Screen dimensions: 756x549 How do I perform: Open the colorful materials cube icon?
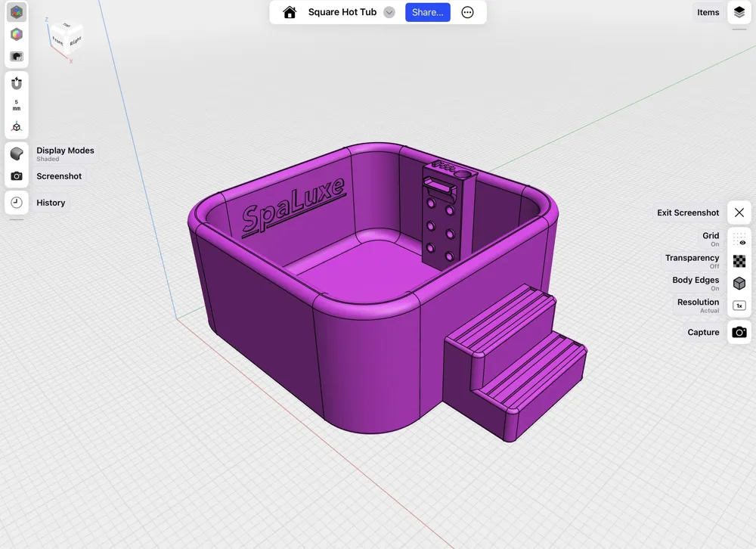[17, 34]
